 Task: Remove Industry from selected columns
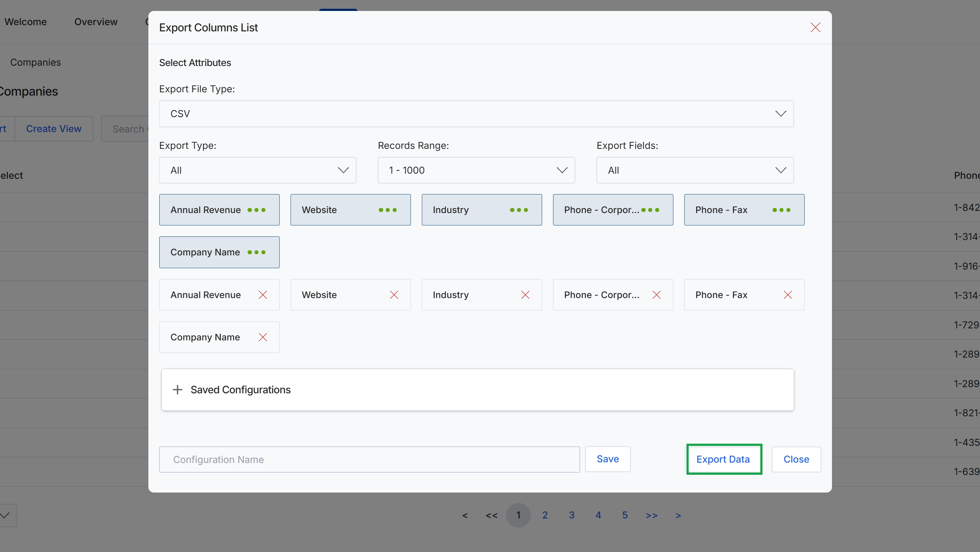point(525,295)
